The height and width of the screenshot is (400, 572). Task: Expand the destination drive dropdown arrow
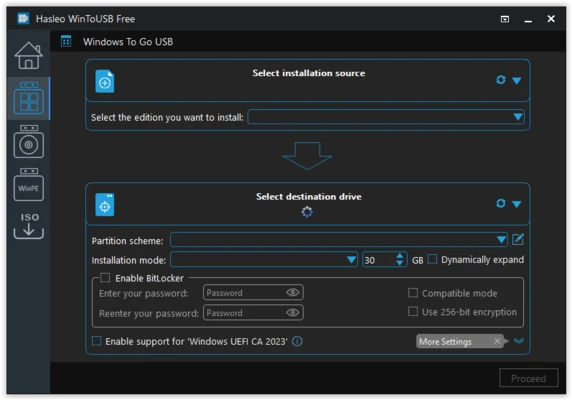(517, 204)
